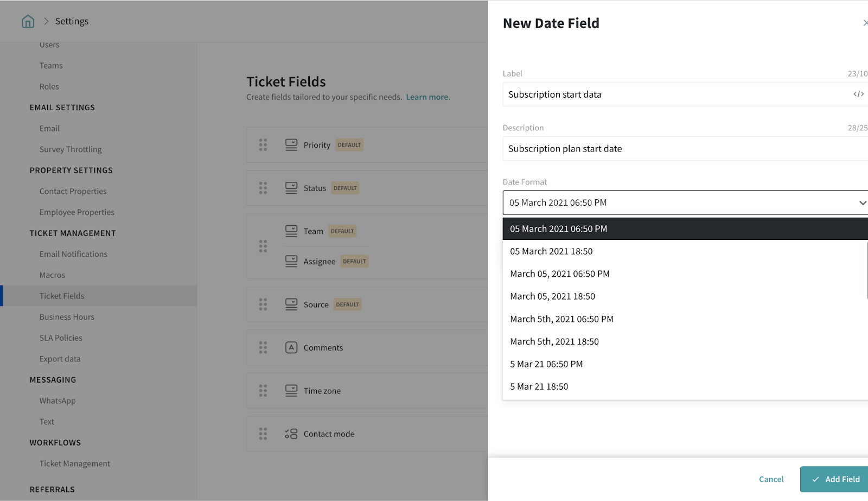Expand the Date Format dropdown chevron
Viewport: 868px width, 501px height.
(x=862, y=203)
